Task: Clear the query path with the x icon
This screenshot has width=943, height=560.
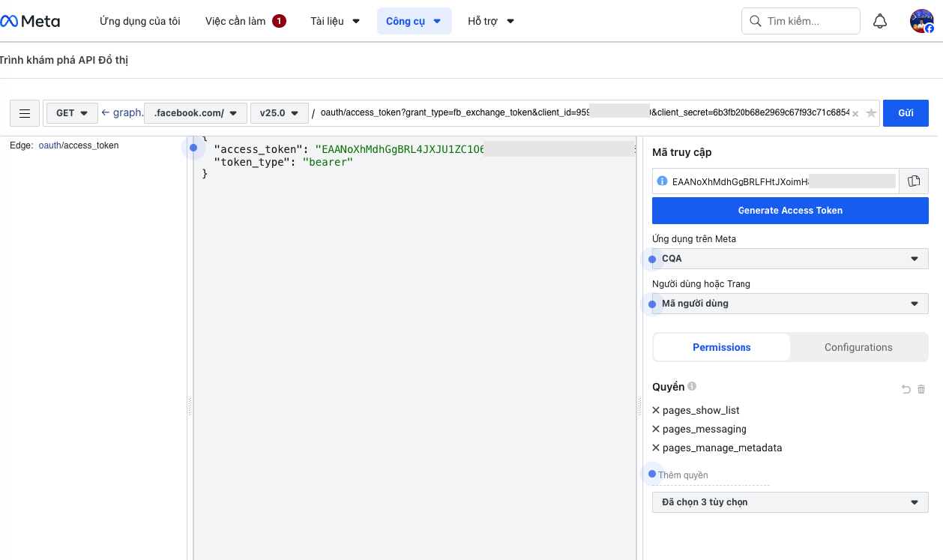Action: [855, 114]
